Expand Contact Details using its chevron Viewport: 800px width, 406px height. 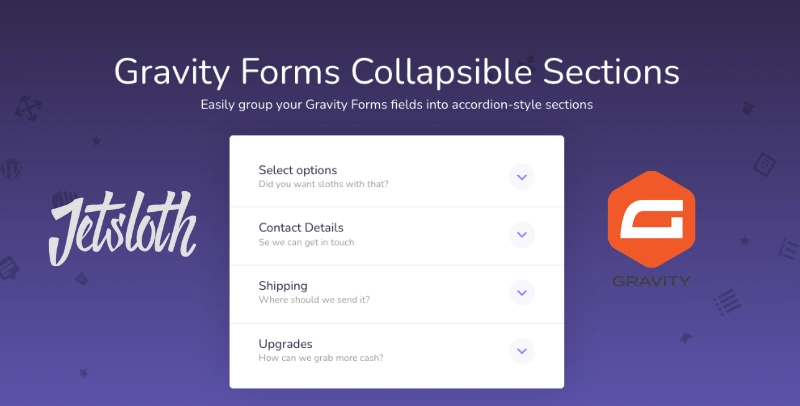[521, 235]
